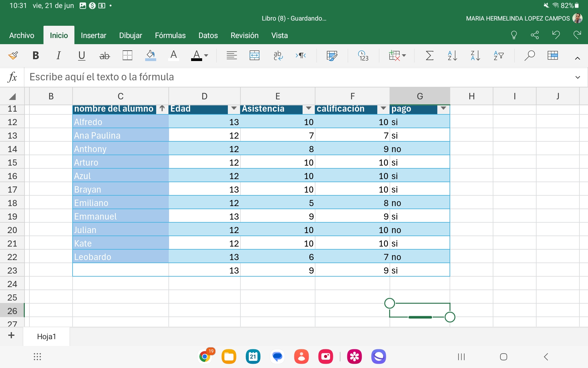Click the sort descending Z-A icon
The image size is (588, 368).
tap(475, 56)
